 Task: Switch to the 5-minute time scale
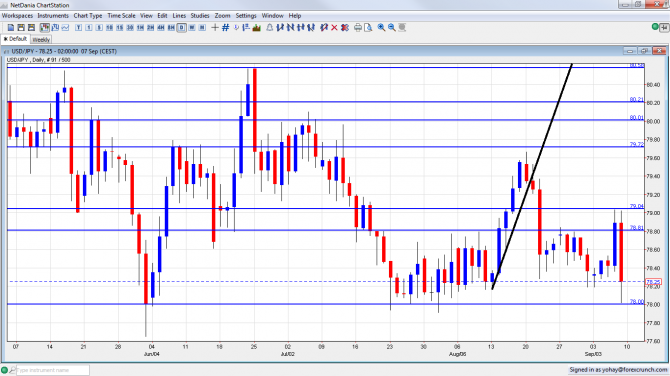click(99, 27)
